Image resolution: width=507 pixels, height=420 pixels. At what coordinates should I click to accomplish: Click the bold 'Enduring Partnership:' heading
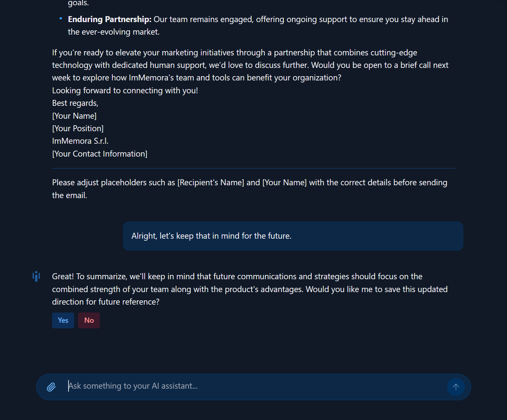point(110,19)
